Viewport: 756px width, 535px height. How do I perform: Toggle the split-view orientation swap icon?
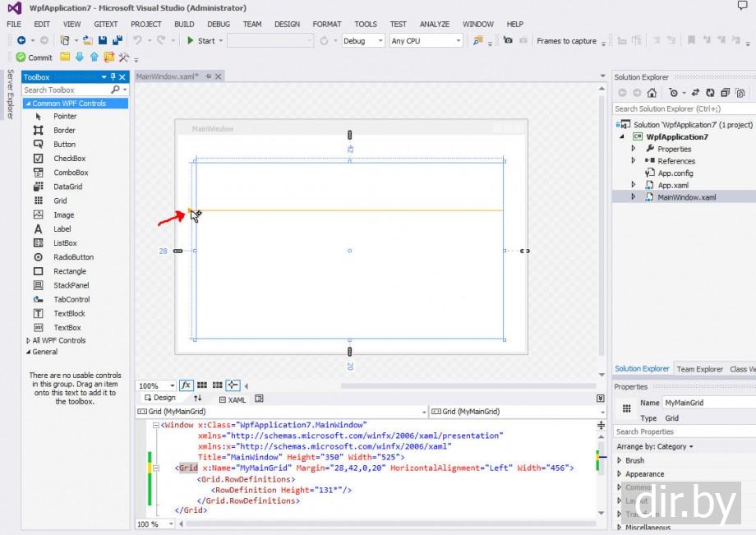(198, 399)
